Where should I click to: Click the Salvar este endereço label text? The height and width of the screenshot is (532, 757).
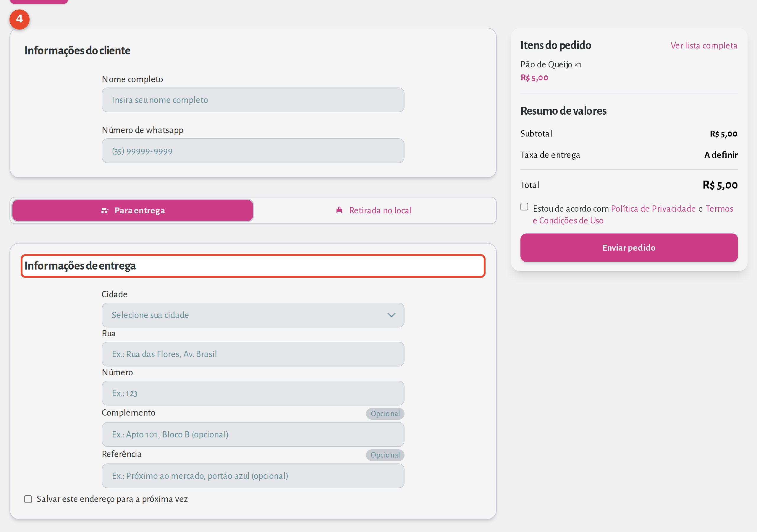112,499
